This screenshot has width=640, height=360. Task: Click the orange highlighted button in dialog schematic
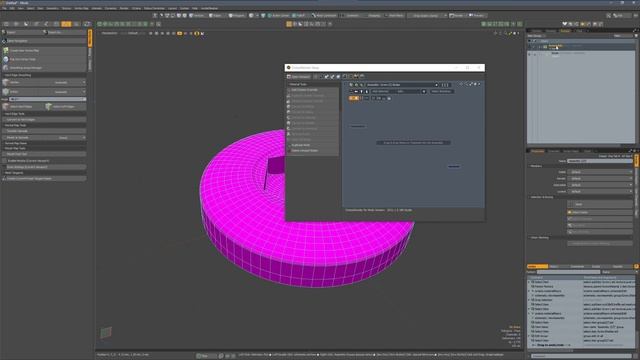coord(354,98)
